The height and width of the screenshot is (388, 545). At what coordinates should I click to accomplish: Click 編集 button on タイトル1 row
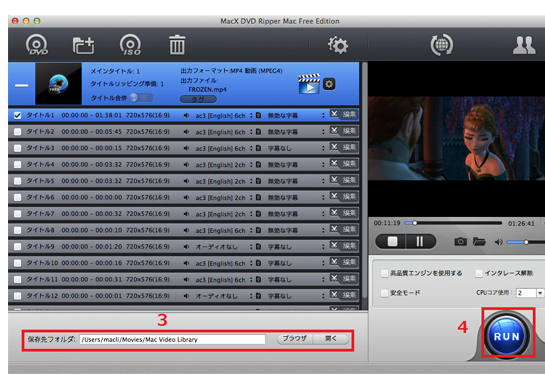pos(349,114)
